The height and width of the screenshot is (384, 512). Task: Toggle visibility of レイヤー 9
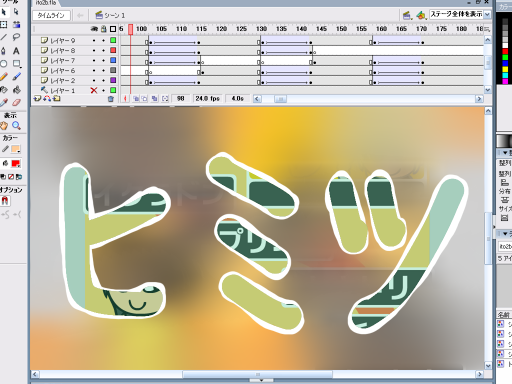point(94,40)
